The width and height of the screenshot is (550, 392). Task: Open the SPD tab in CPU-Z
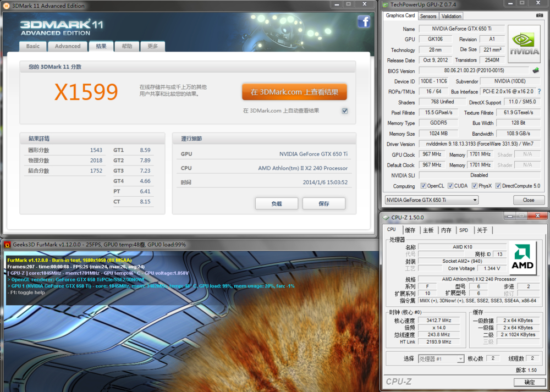click(x=464, y=230)
